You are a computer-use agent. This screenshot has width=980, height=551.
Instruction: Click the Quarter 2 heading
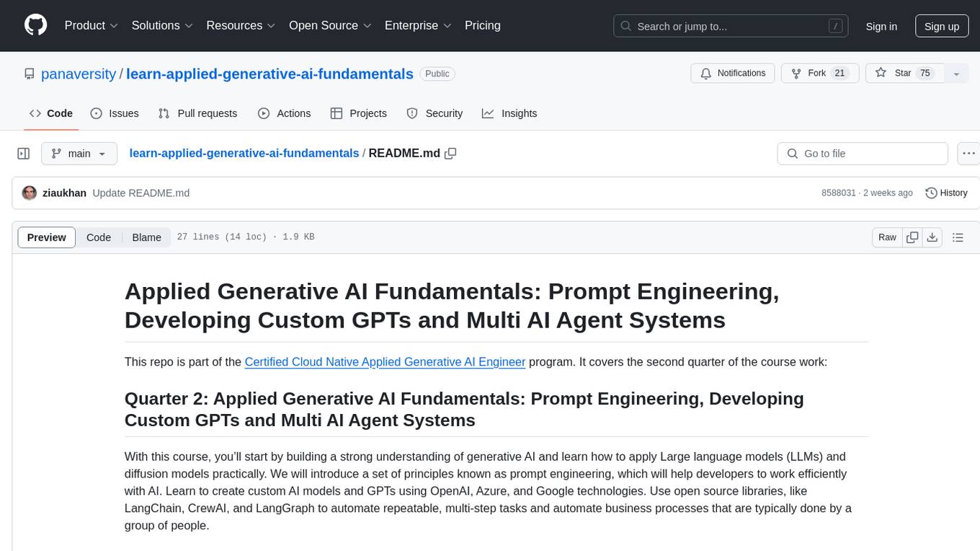coord(464,409)
